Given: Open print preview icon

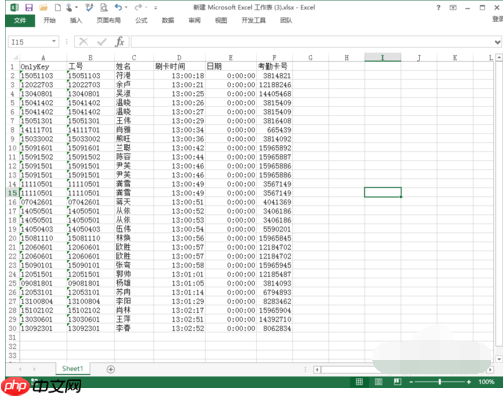Looking at the screenshot, I should (x=104, y=7).
